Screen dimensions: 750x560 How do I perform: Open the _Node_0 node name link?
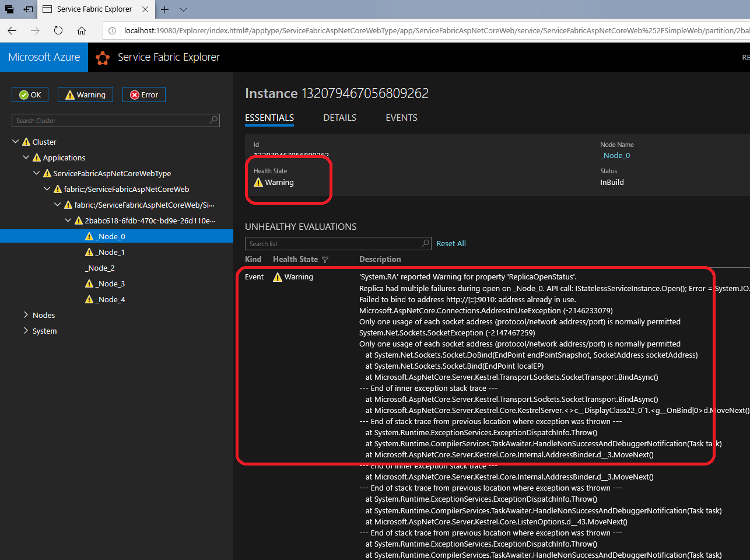click(x=615, y=156)
